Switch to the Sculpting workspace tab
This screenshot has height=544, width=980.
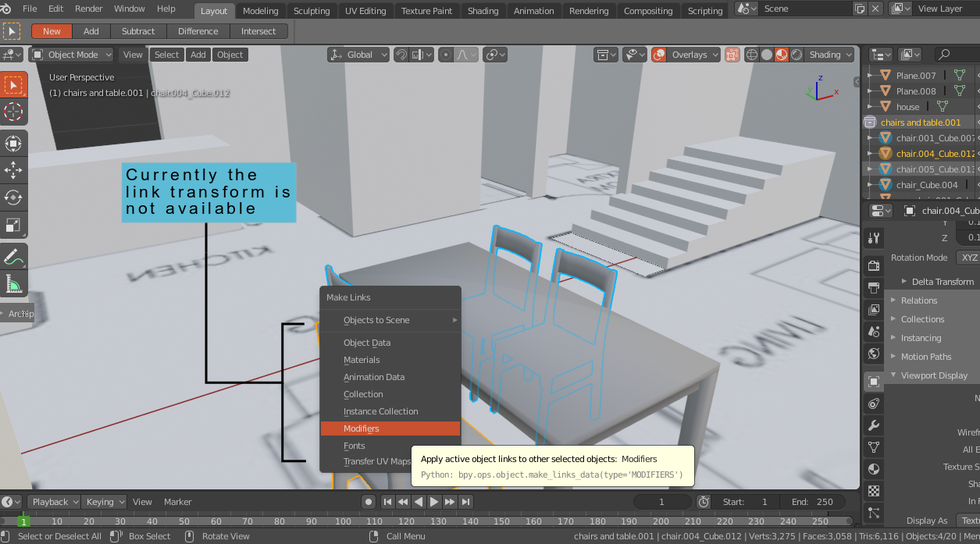[312, 11]
